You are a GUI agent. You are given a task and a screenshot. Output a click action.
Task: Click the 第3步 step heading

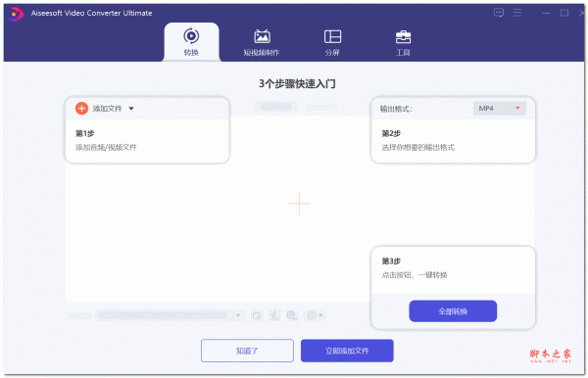click(x=391, y=260)
